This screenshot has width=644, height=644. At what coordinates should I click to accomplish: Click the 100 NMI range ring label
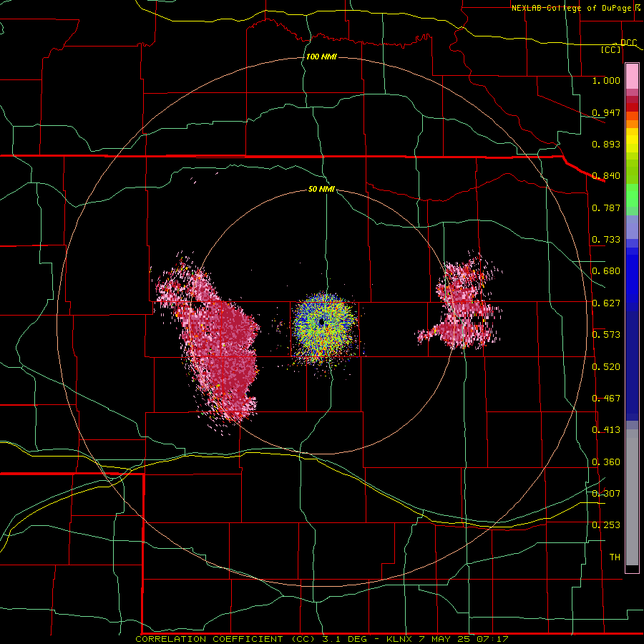(321, 57)
